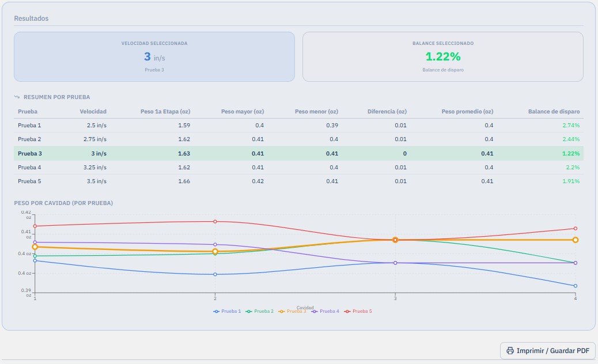Click the 0 diferencia cell in Prueba 3 row
The height and width of the screenshot is (364, 598).
(404, 154)
